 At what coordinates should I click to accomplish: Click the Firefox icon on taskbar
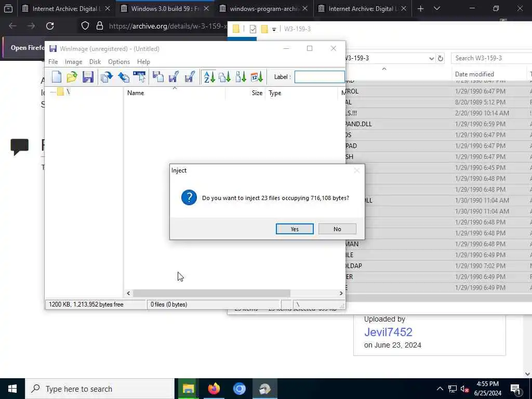[x=214, y=389]
